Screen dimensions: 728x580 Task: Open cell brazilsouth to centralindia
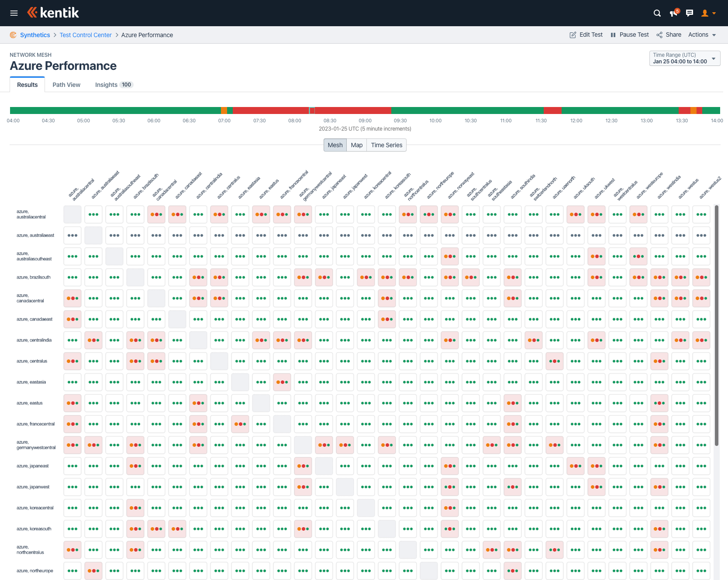coord(198,277)
